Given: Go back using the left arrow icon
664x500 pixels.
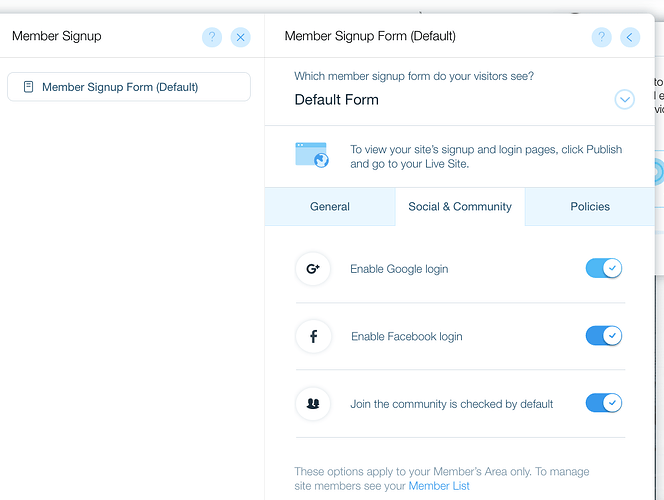Looking at the screenshot, I should pos(630,37).
